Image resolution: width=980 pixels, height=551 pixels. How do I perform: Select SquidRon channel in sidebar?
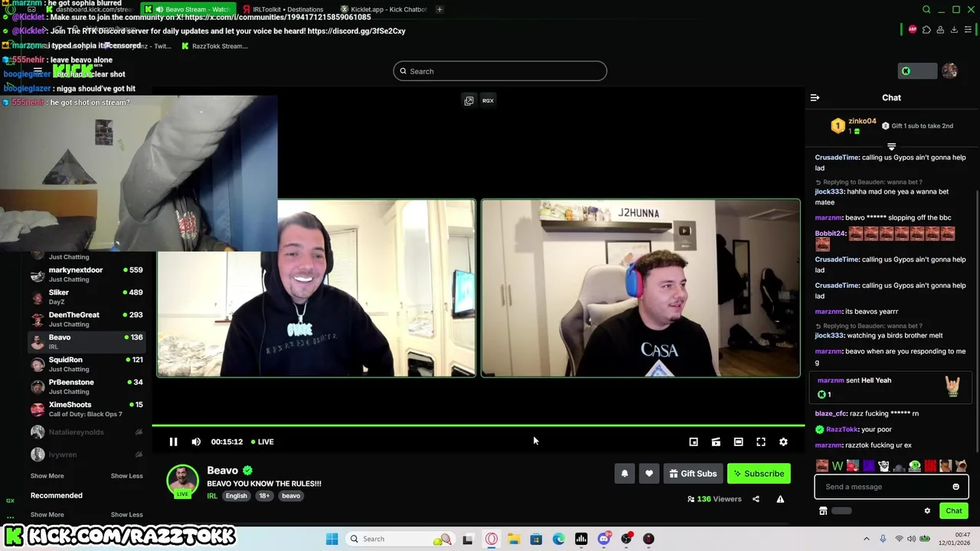[87, 364]
